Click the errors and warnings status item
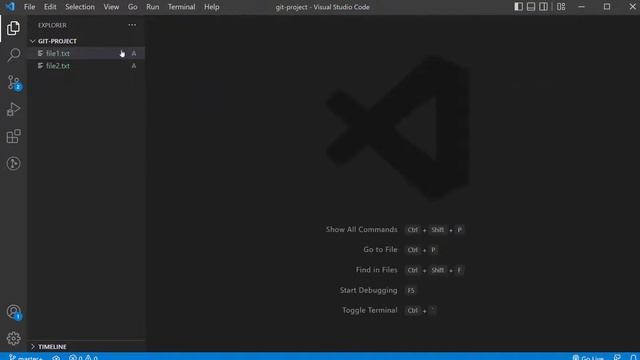 coord(83,358)
